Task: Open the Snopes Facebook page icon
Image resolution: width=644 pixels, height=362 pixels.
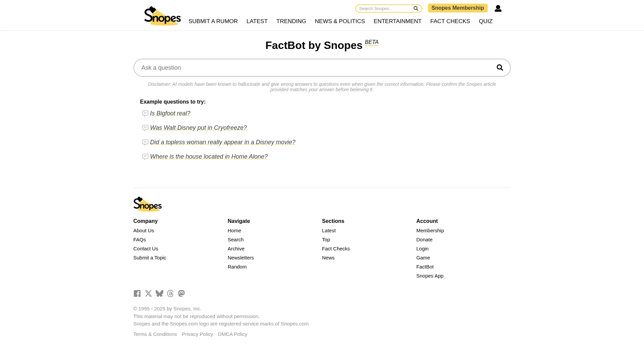Action: [137, 294]
